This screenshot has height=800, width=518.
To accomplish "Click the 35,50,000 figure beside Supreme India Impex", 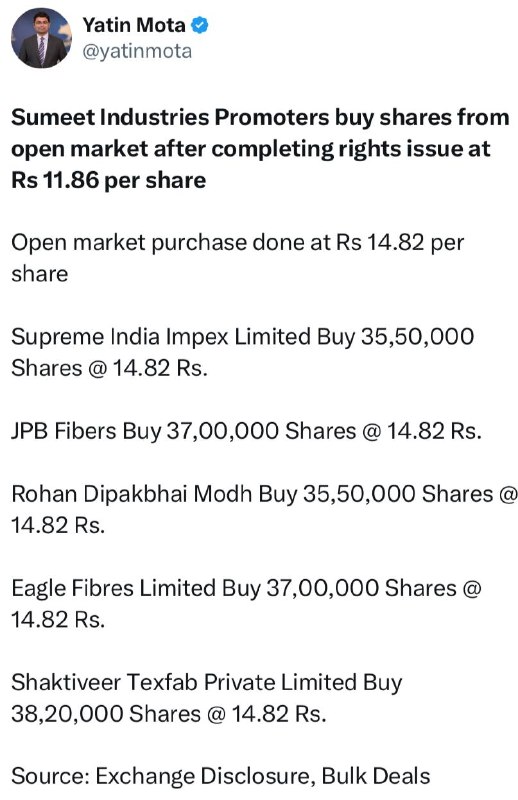I will click(x=417, y=337).
